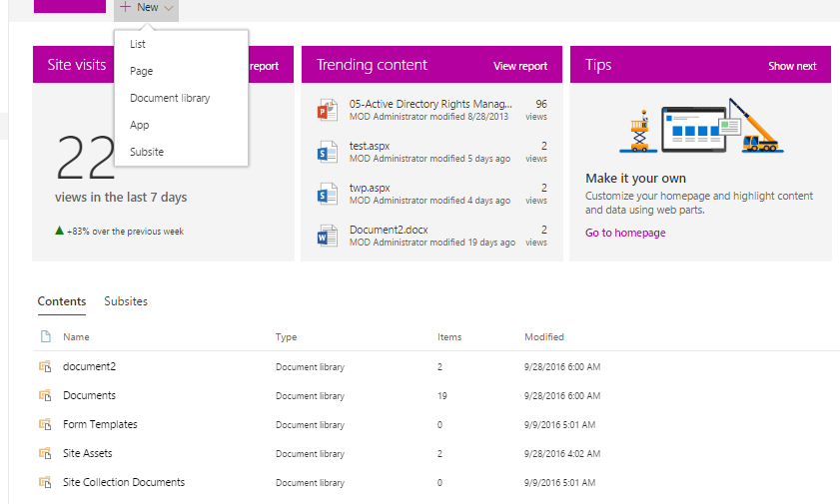Click Show next in Tips card
Viewport: 840px width, 504px height.
pyautogui.click(x=791, y=66)
